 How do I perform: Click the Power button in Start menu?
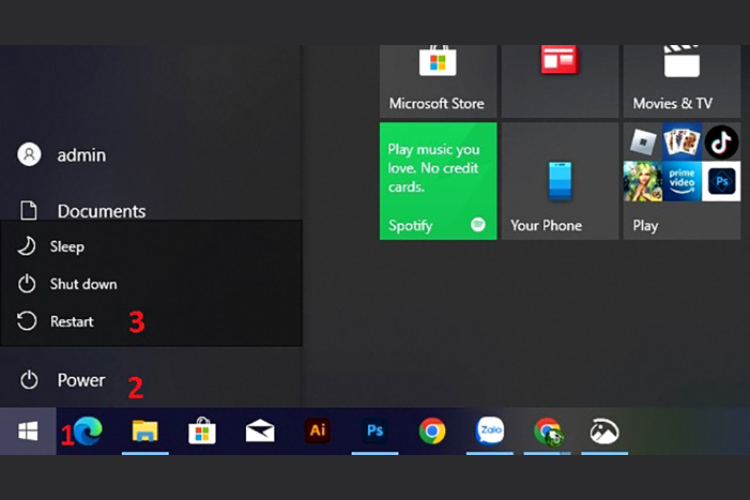(x=80, y=380)
